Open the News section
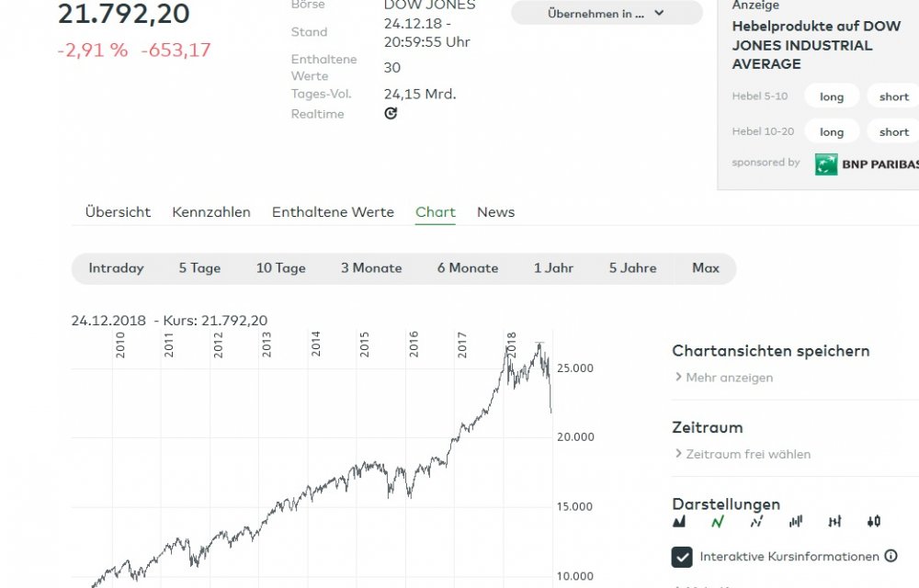 [x=495, y=211]
